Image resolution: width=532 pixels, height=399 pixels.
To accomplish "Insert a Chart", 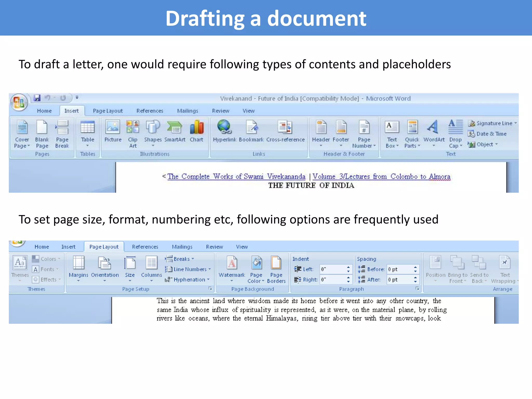I will tap(196, 131).
